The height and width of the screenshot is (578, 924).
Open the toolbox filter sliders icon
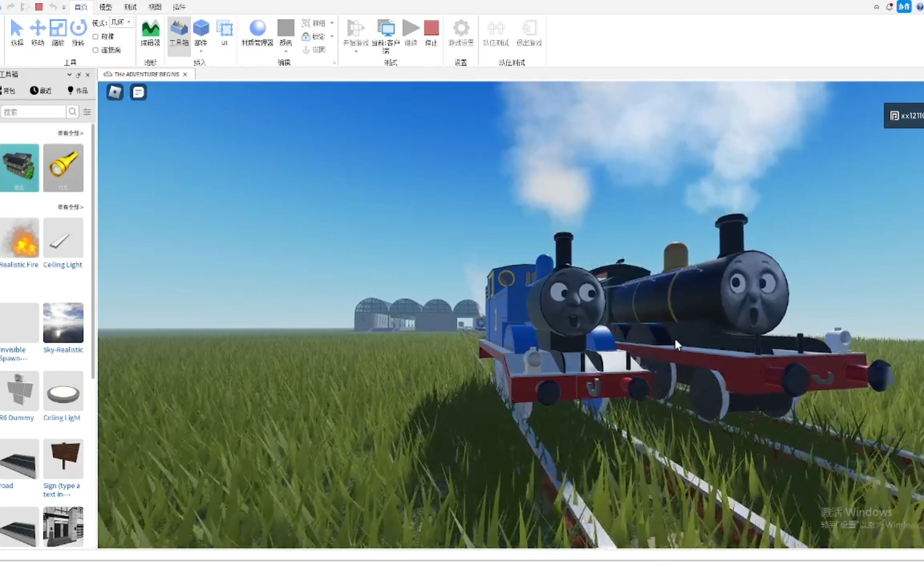pos(87,112)
